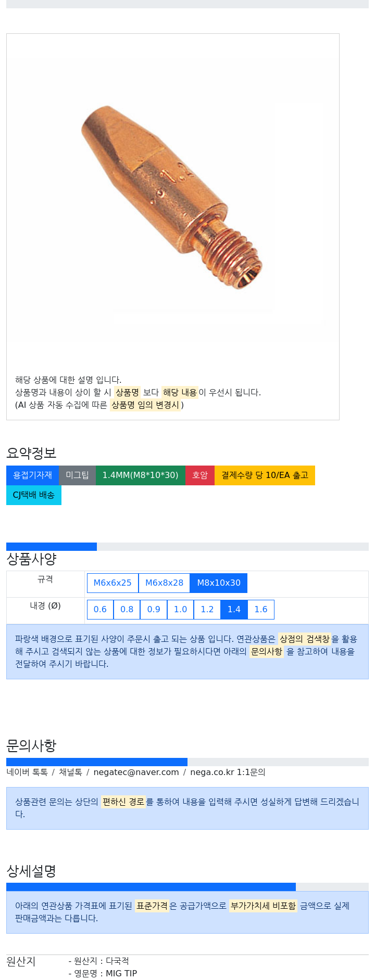This screenshot has height=980, width=375.
Task: Choose the M6x8x28 size option
Action: click(x=164, y=583)
